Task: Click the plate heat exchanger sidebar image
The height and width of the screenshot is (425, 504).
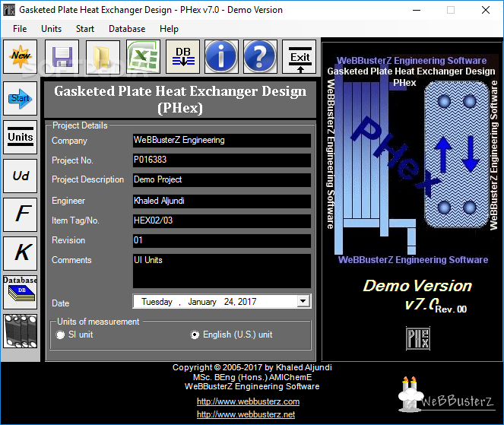Action: 21,331
